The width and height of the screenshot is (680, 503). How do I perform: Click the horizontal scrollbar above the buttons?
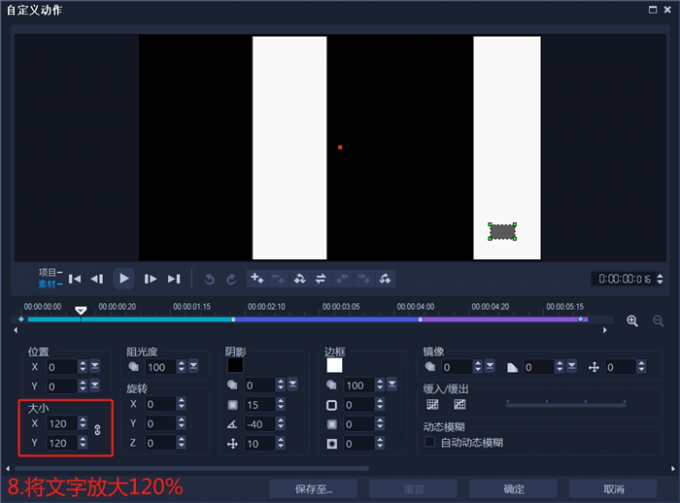[192, 468]
